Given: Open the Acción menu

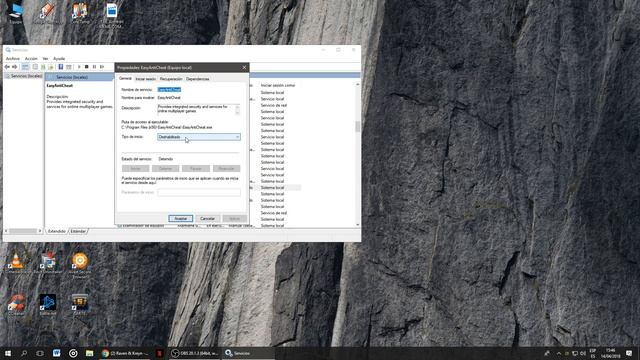Looking at the screenshot, I should point(31,58).
